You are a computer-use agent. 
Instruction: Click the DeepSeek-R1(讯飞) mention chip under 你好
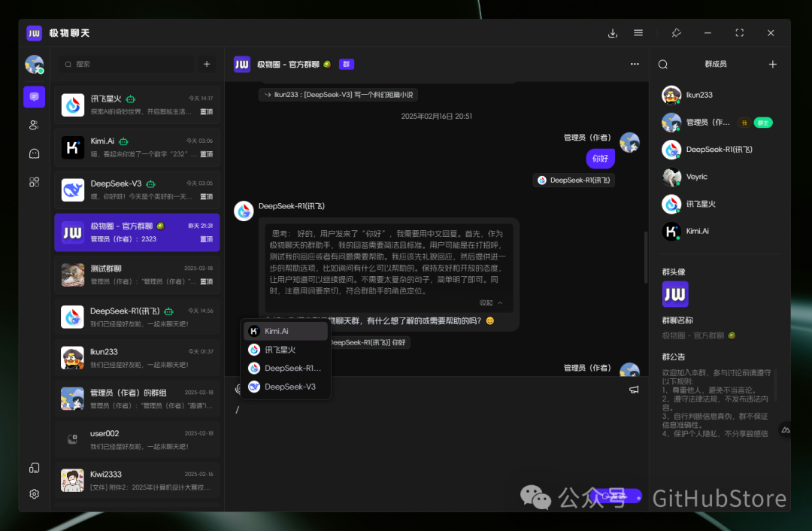pos(574,181)
